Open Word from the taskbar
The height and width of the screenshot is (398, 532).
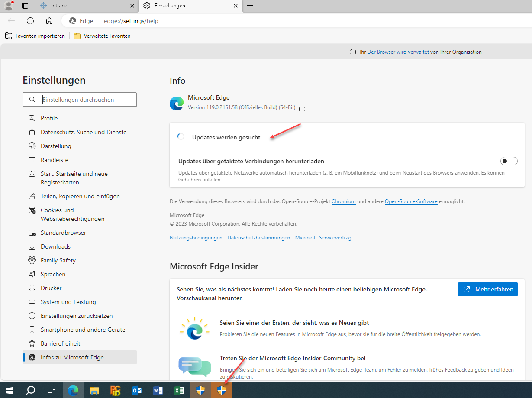pyautogui.click(x=158, y=390)
